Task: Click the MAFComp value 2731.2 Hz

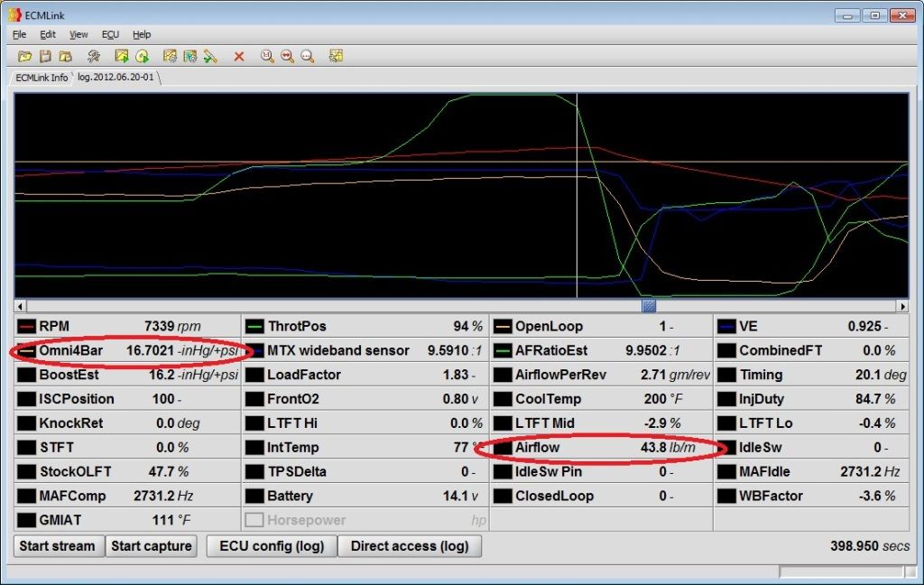Action: [x=163, y=496]
